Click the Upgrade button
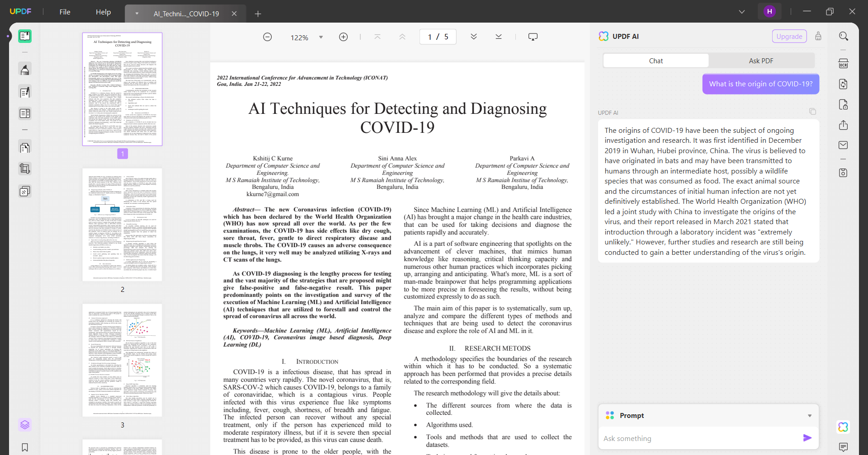The width and height of the screenshot is (868, 455). [x=789, y=36]
